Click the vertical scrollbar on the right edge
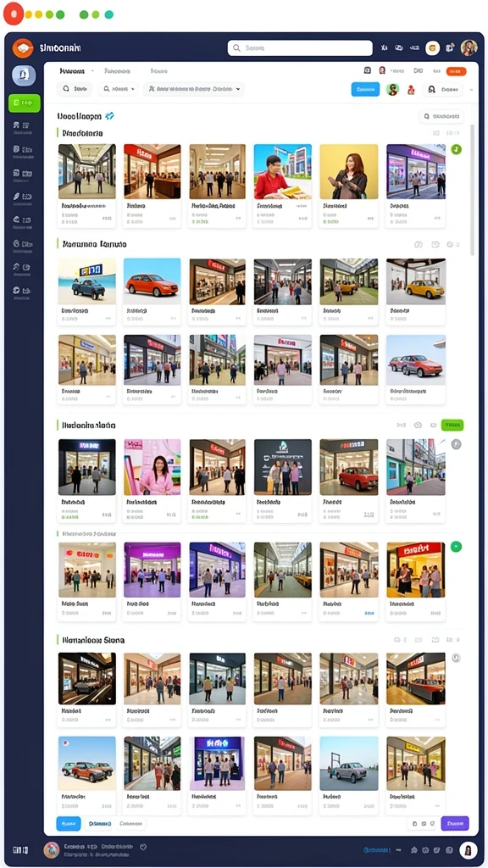 click(x=472, y=190)
